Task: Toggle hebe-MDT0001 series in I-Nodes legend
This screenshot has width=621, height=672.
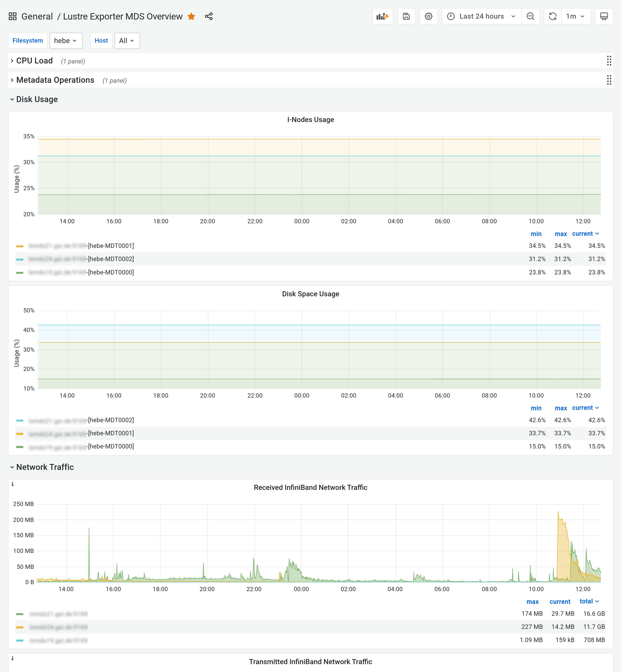Action: tap(111, 246)
